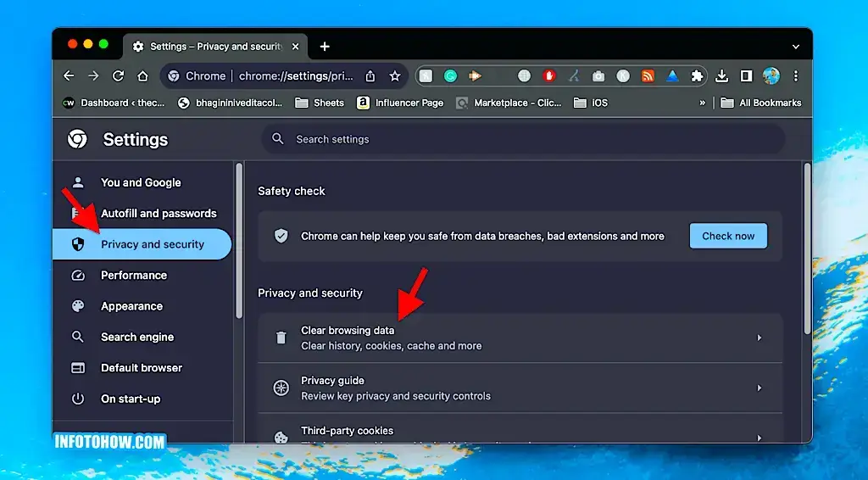The height and width of the screenshot is (480, 868).
Task: Open the camera screenshot extension
Action: (598, 75)
